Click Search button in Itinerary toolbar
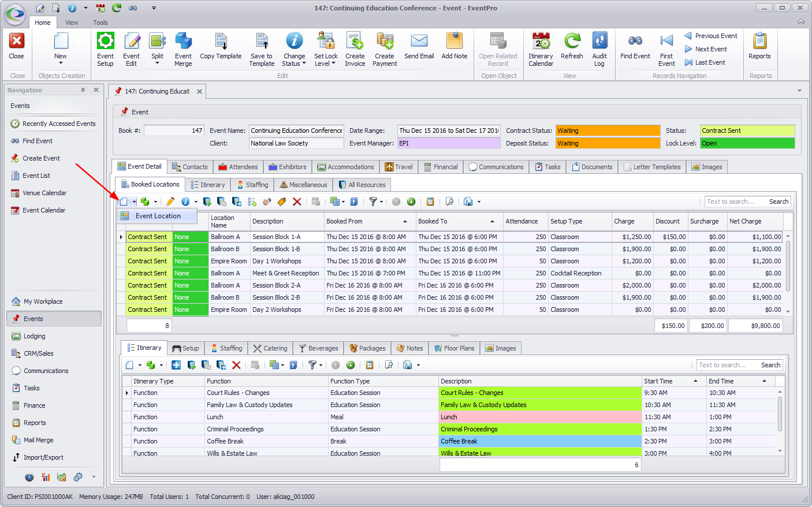Viewport: 812px width, 507px height. click(770, 365)
